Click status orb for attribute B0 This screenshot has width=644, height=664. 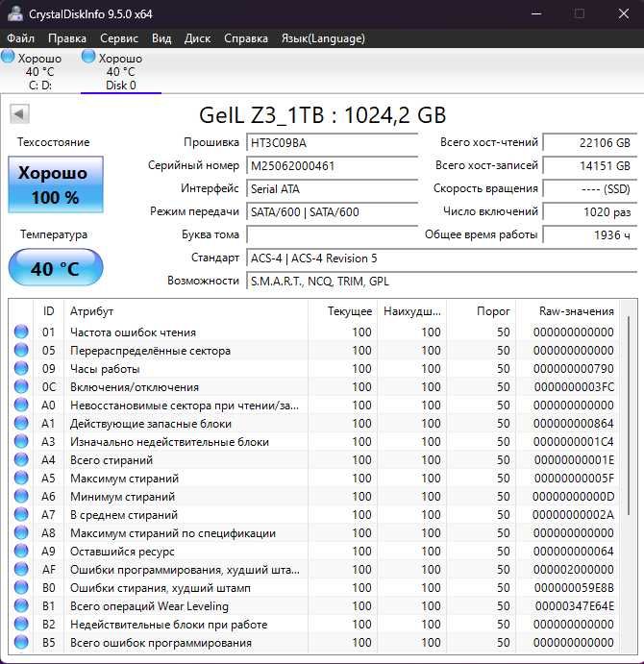(x=21, y=587)
